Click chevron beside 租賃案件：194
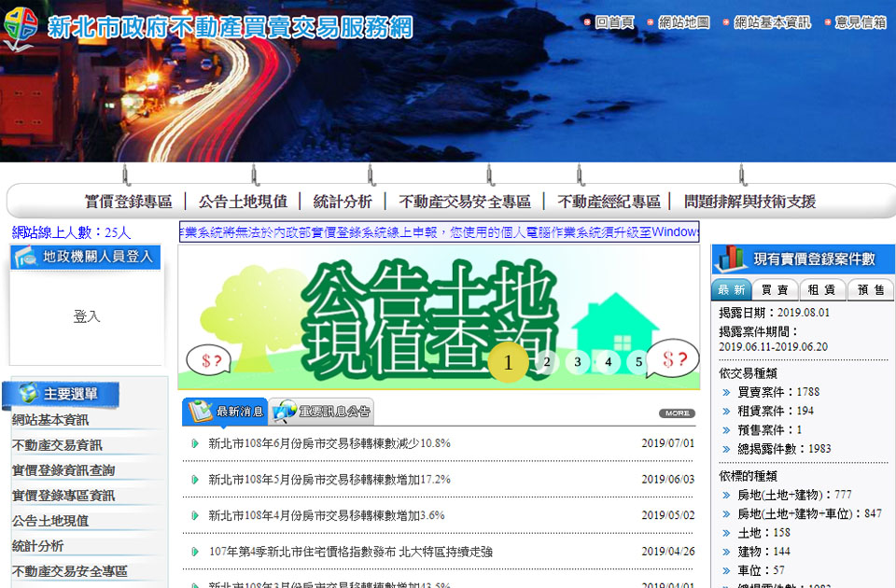Screen dimensions: 896x588 coord(726,412)
